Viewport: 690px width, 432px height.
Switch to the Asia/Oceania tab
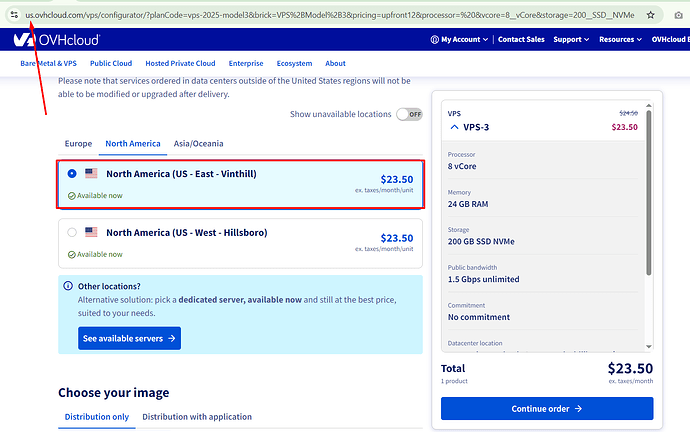pyautogui.click(x=198, y=144)
